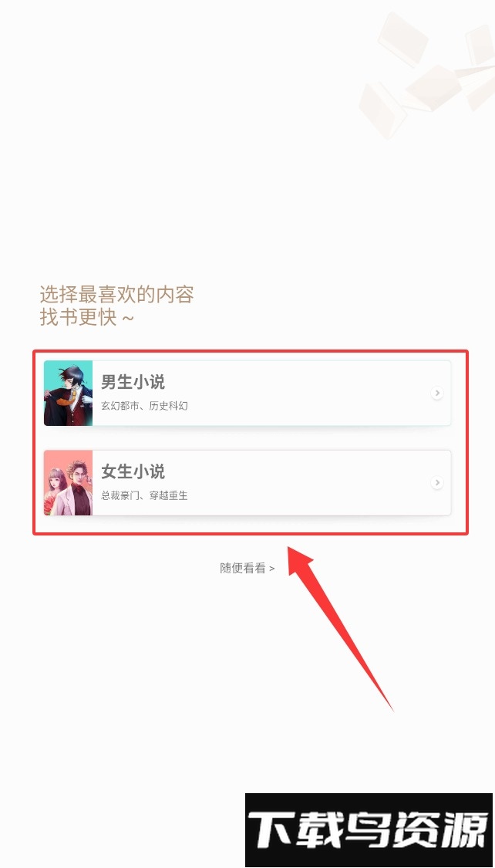
Task: Click the > arrow beside 随便看看
Action: [271, 569]
